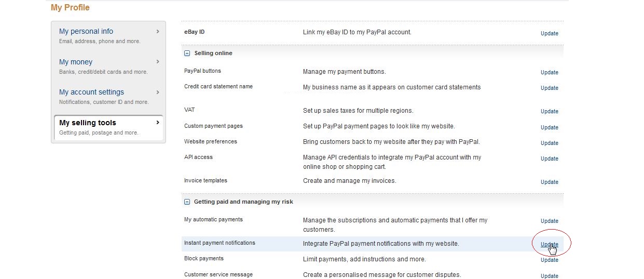The image size is (644, 279).
Task: Click chevron arrow beside My selling tools
Action: (158, 123)
